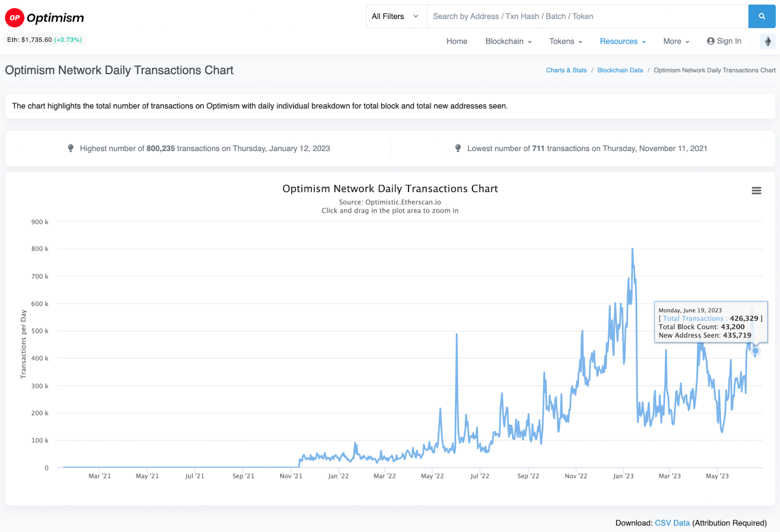Click the 'Mar '21' x-axis label

(x=100, y=476)
